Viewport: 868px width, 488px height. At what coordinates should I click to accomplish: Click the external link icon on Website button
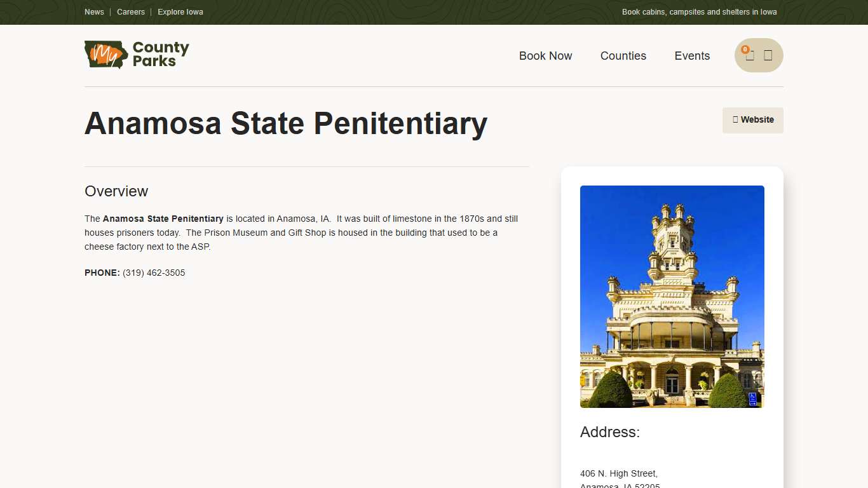[x=735, y=120]
